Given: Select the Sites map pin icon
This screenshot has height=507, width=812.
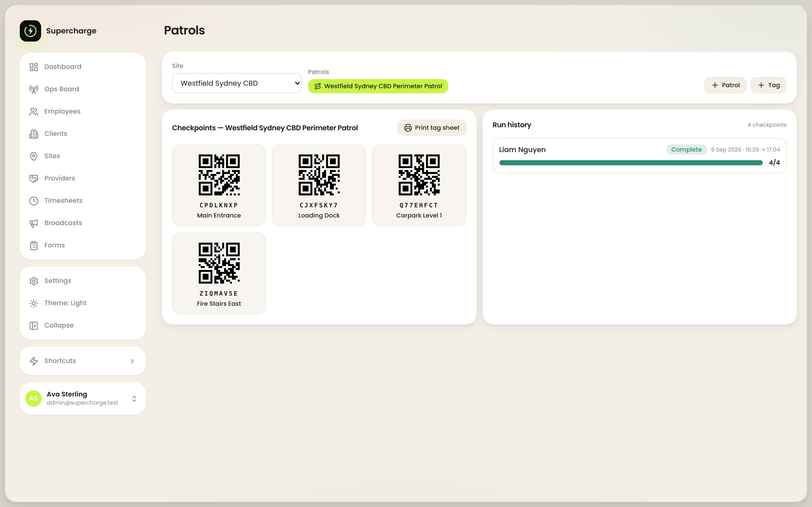Looking at the screenshot, I should pyautogui.click(x=33, y=156).
